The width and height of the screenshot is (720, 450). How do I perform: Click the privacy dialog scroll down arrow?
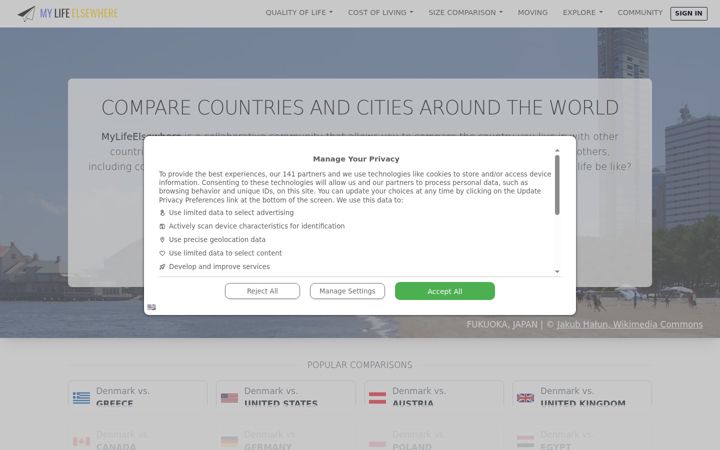[x=557, y=272]
